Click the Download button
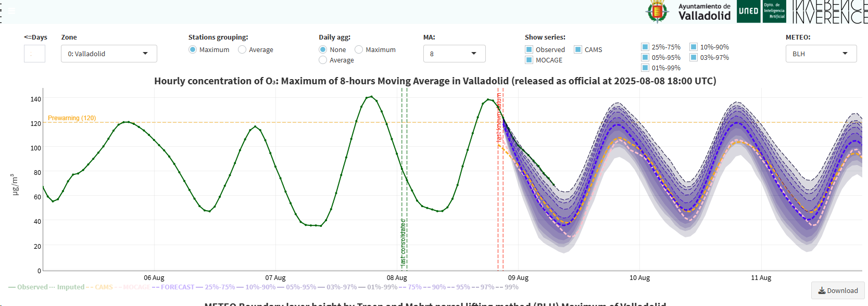The height and width of the screenshot is (306, 868). click(x=838, y=290)
